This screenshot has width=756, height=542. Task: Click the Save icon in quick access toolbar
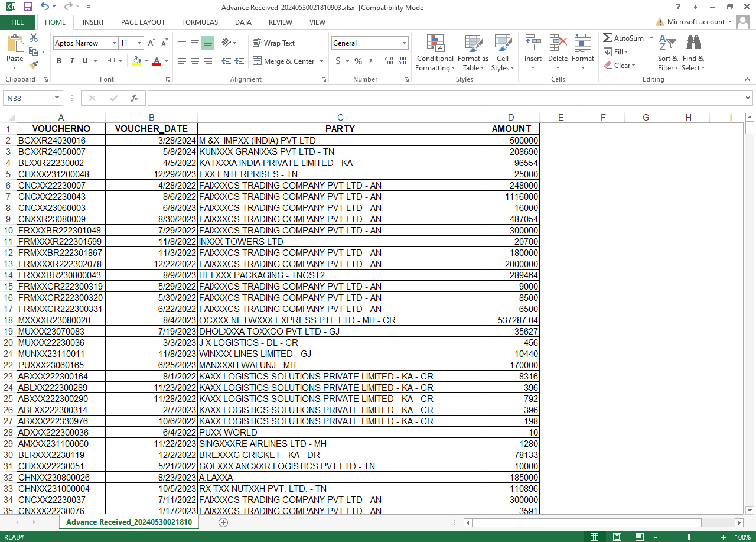(27, 7)
